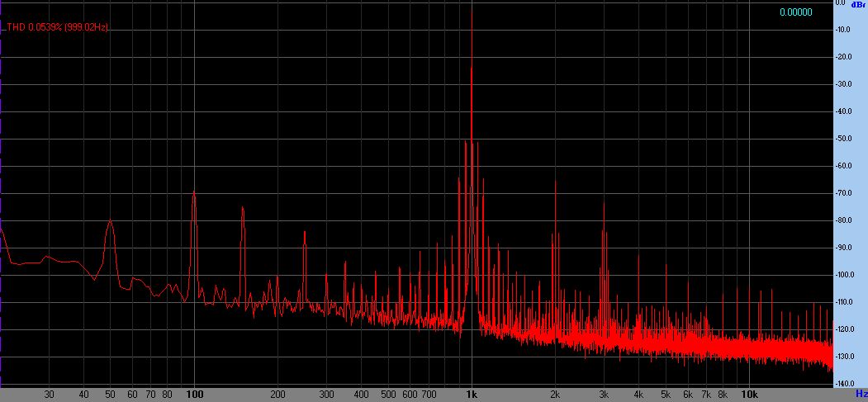Click the 40 frequency axis label
Viewport: 868px width, 402px height.
pyautogui.click(x=83, y=395)
